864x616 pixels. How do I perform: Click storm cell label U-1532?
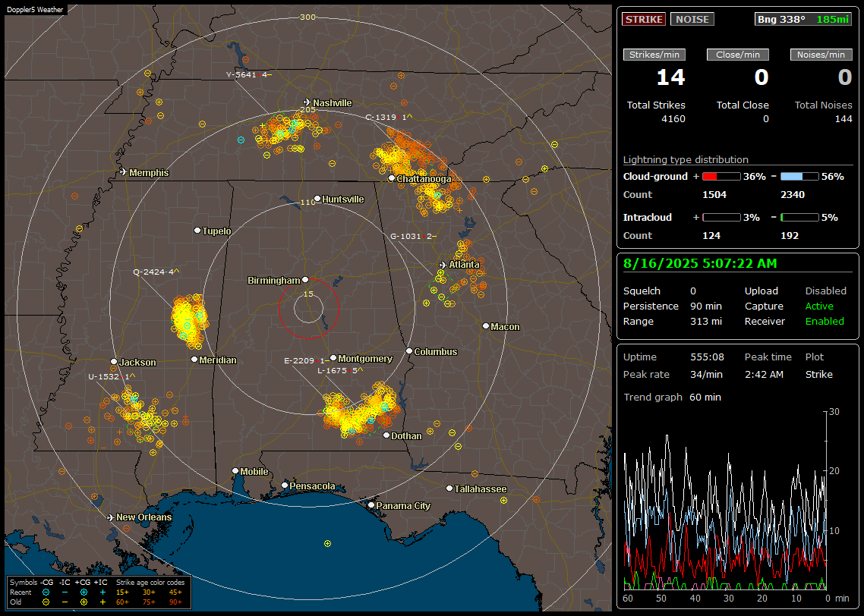click(x=112, y=376)
